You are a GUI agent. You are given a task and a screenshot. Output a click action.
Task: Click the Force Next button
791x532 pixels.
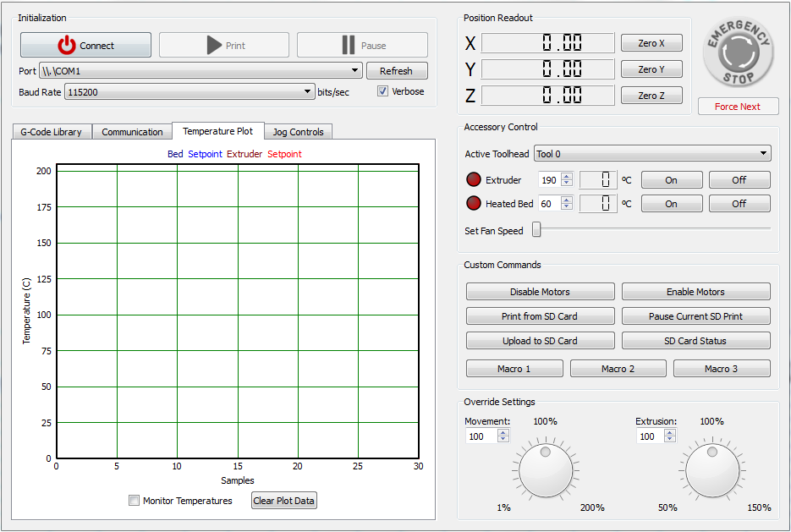pos(737,107)
